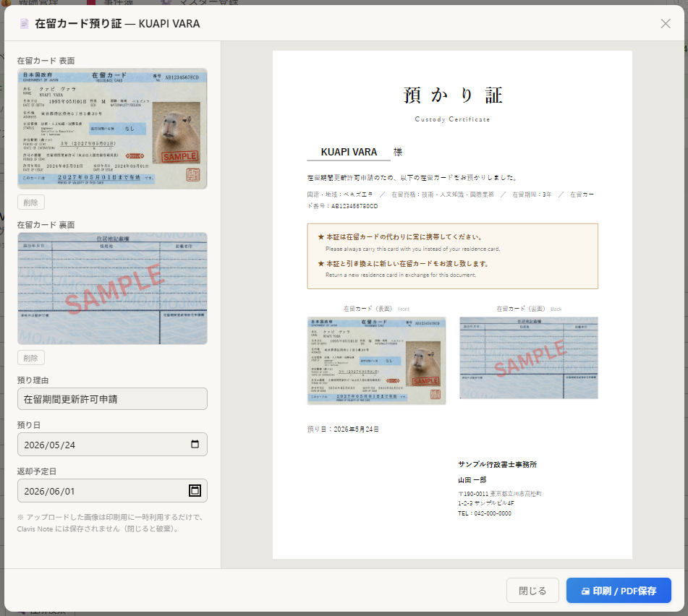Open the 返却予定日 calendar picker icon
The width and height of the screenshot is (688, 616).
[195, 491]
